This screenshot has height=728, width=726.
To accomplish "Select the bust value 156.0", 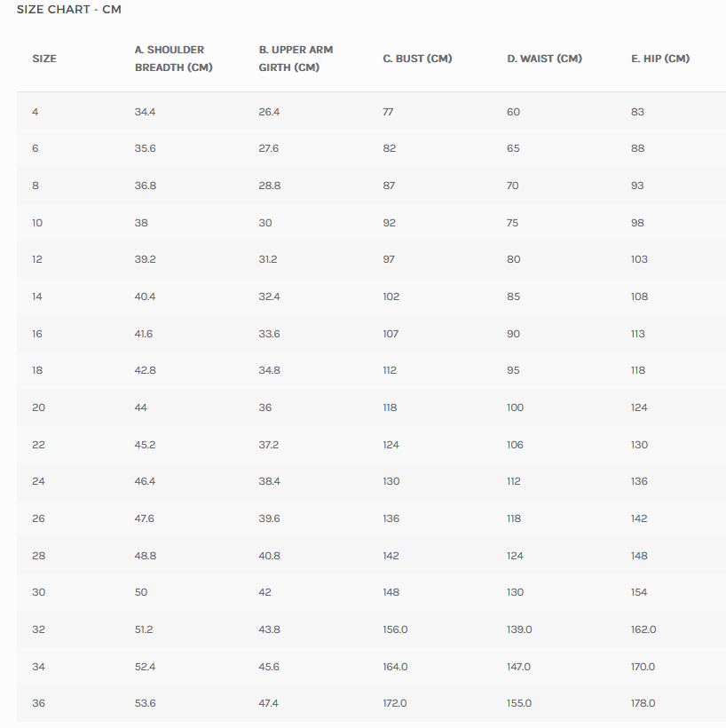I will tap(395, 629).
